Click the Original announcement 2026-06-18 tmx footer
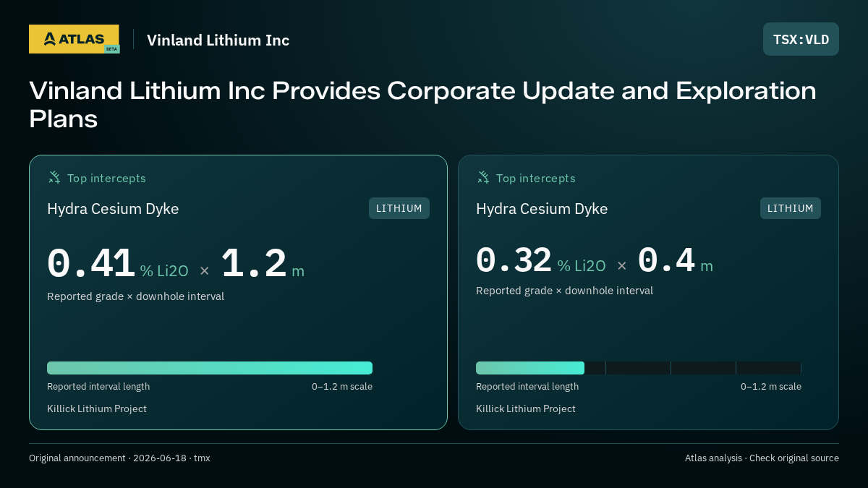Image resolution: width=868 pixels, height=488 pixels. click(119, 458)
